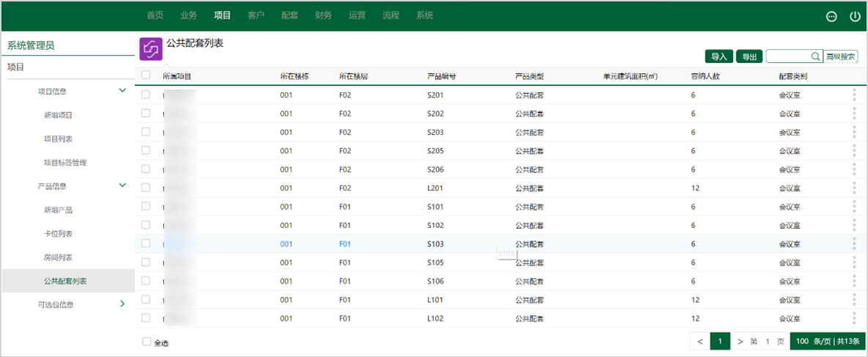Click the search magnifier icon
This screenshot has width=868, height=357.
(x=815, y=56)
